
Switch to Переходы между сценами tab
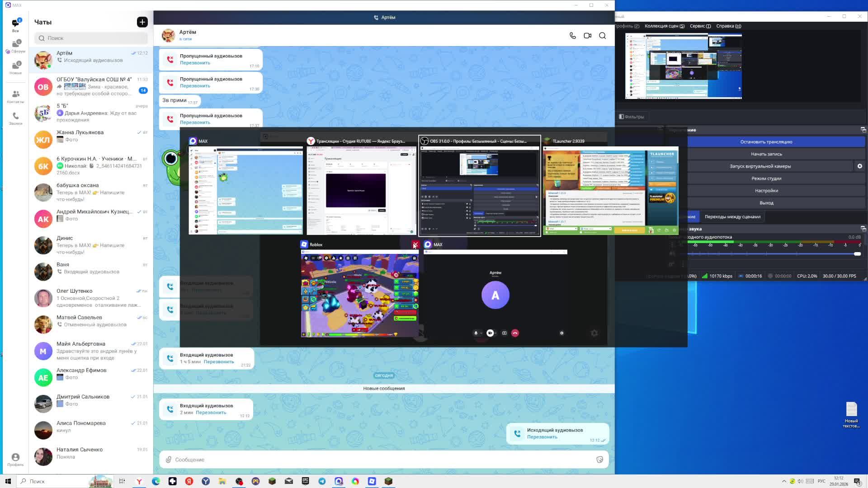pyautogui.click(x=732, y=217)
